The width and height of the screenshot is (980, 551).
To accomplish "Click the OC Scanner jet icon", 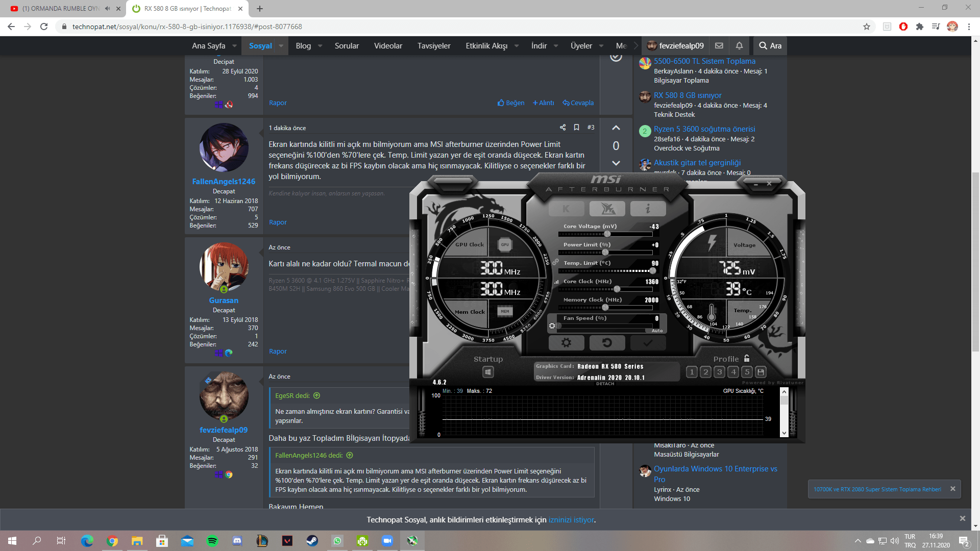I will [607, 209].
